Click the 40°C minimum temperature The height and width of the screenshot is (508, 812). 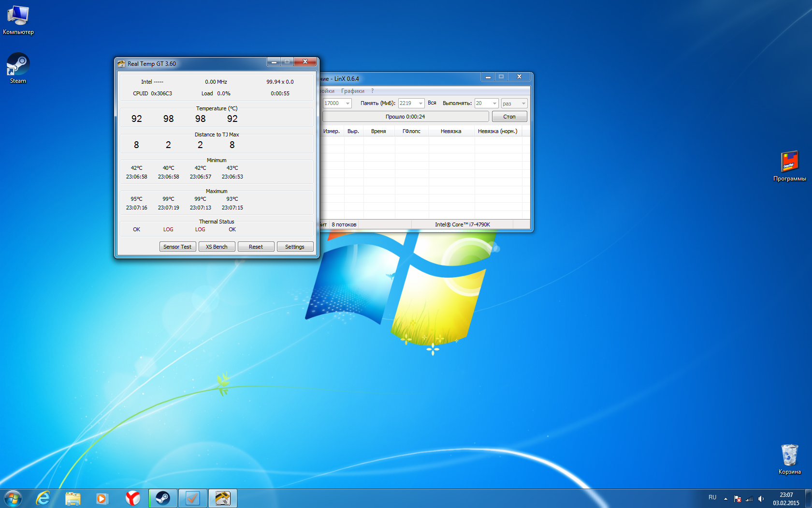[x=168, y=168]
